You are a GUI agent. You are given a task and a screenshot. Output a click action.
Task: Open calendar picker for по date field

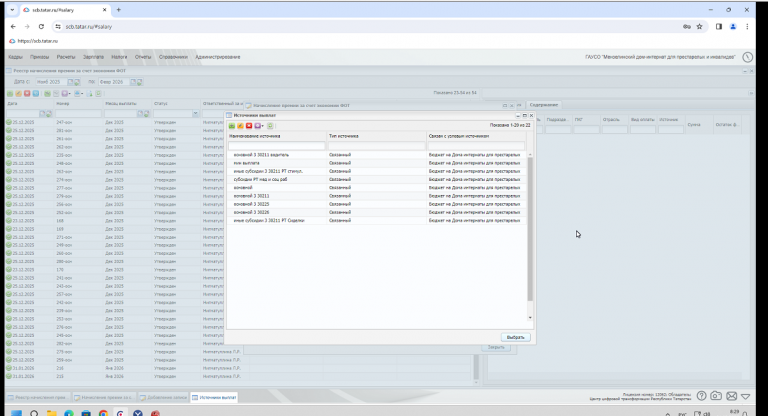[x=133, y=82]
